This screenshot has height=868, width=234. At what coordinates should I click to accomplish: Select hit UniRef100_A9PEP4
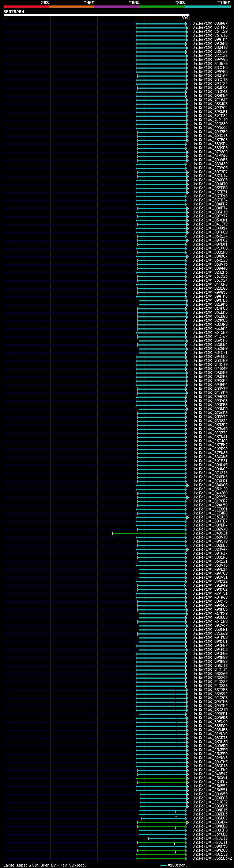pos(210,525)
